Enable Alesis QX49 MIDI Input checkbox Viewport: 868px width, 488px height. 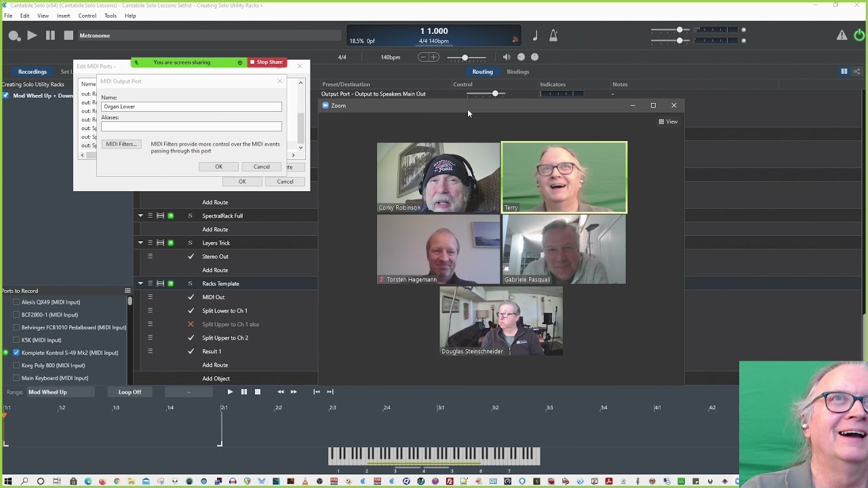point(16,302)
